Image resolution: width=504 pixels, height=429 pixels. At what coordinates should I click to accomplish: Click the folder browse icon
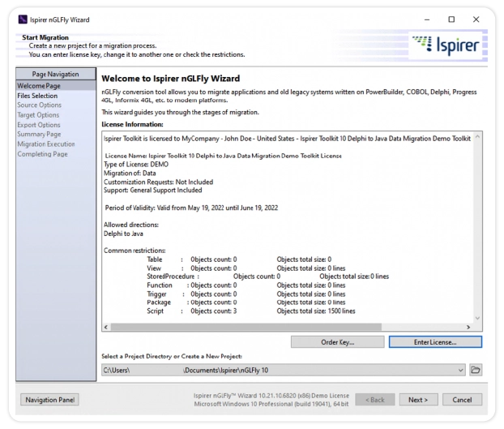click(x=476, y=370)
